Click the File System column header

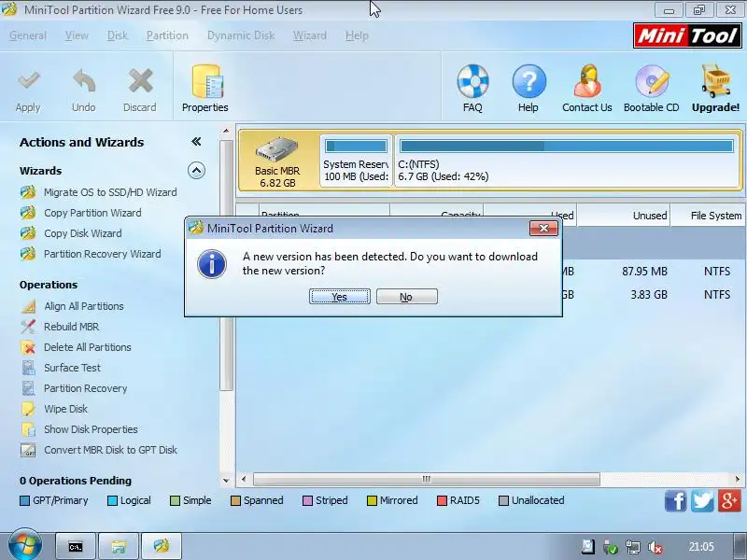point(710,216)
